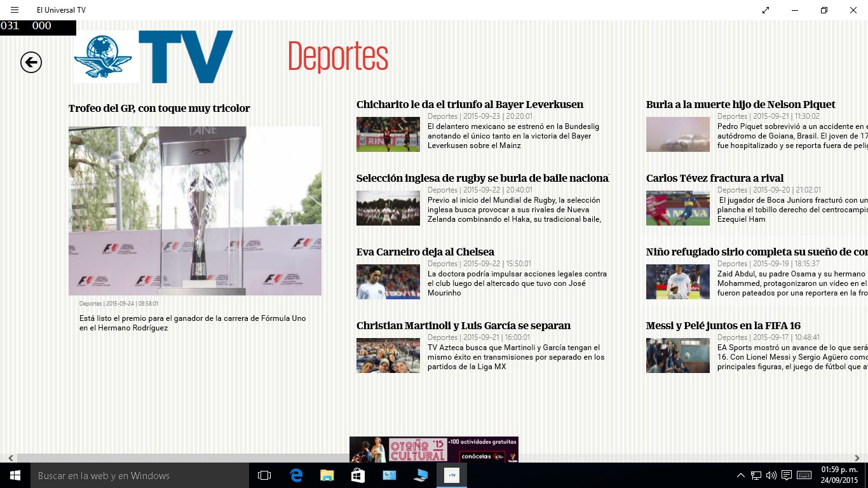Screen dimensions: 868x488
Task: Open 'Chicharito le da el triunfo al Bayer Leverkusen'
Action: [x=470, y=105]
